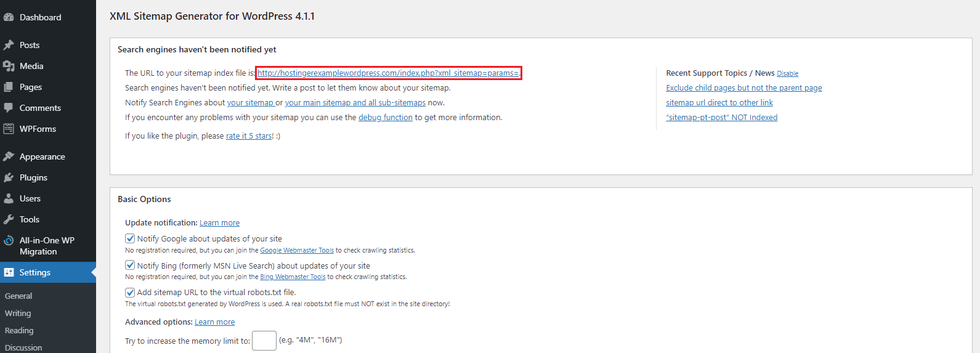Click 'Search engines haven't been notified yet' heading
Screen dimensions: 980x353
tap(197, 49)
